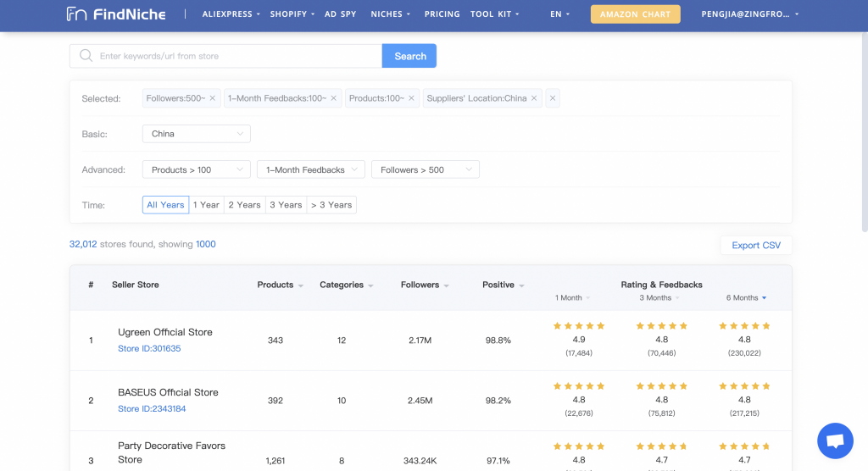Open the Followers > 500 dropdown

tap(426, 169)
